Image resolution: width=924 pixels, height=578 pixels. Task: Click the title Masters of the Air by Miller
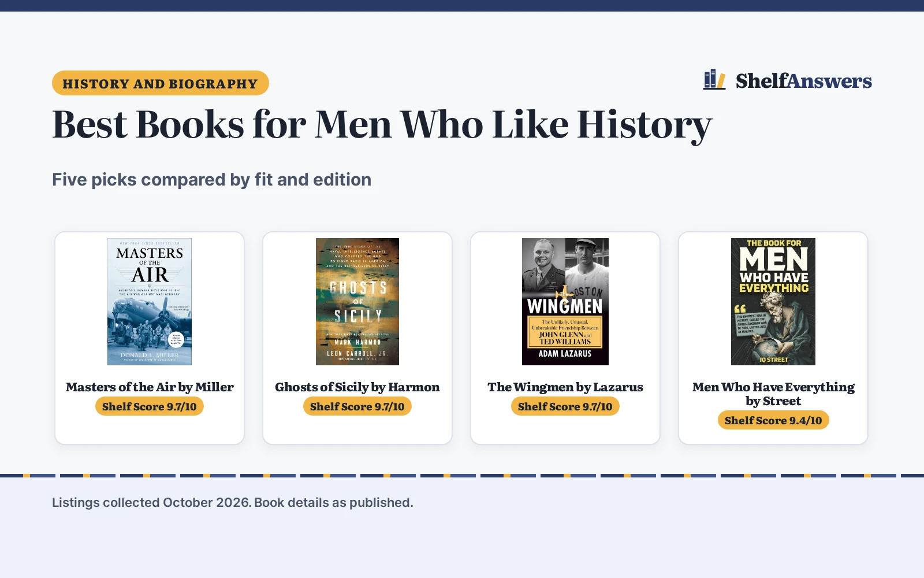pos(150,387)
